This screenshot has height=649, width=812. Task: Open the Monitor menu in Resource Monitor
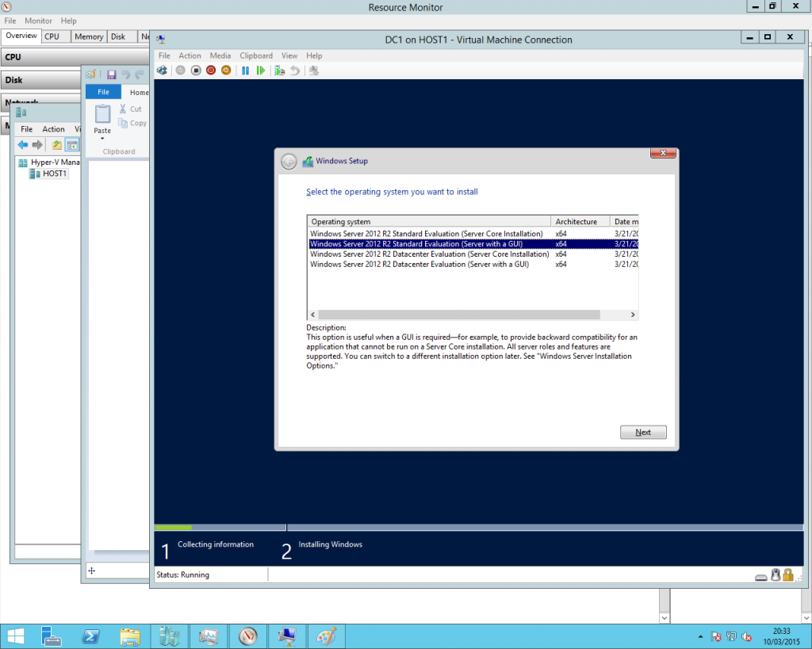(x=38, y=21)
